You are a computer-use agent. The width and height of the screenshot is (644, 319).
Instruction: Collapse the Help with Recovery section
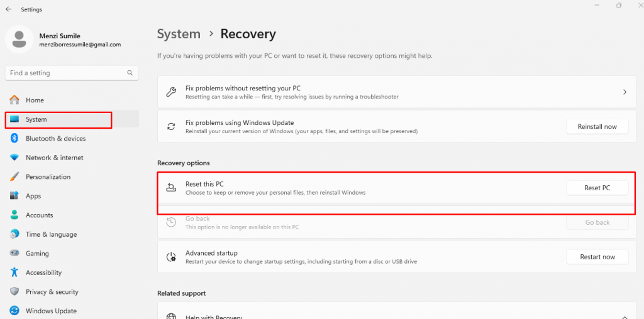625,317
